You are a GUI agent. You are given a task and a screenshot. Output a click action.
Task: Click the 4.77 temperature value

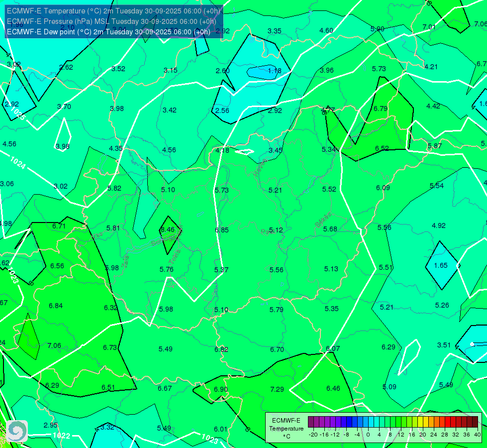click(328, 110)
